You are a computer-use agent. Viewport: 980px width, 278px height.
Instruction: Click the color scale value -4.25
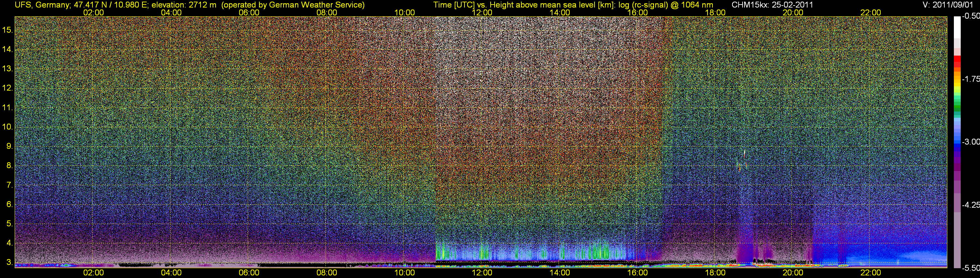(971, 205)
